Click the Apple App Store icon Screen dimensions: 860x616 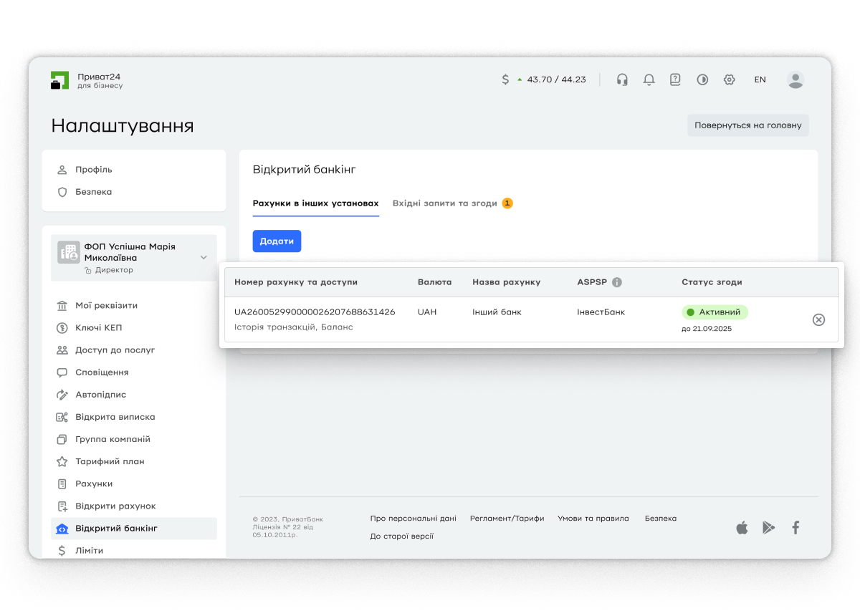coord(742,528)
